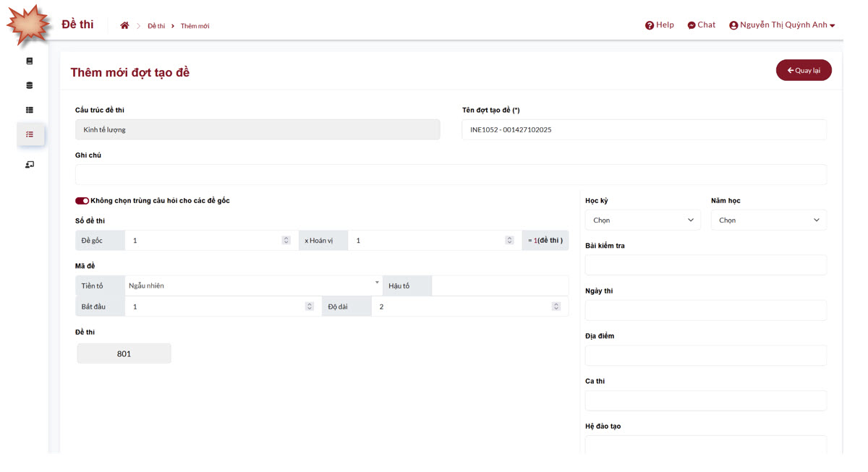Open the database icon in sidebar
The image size is (868, 472).
click(30, 85)
